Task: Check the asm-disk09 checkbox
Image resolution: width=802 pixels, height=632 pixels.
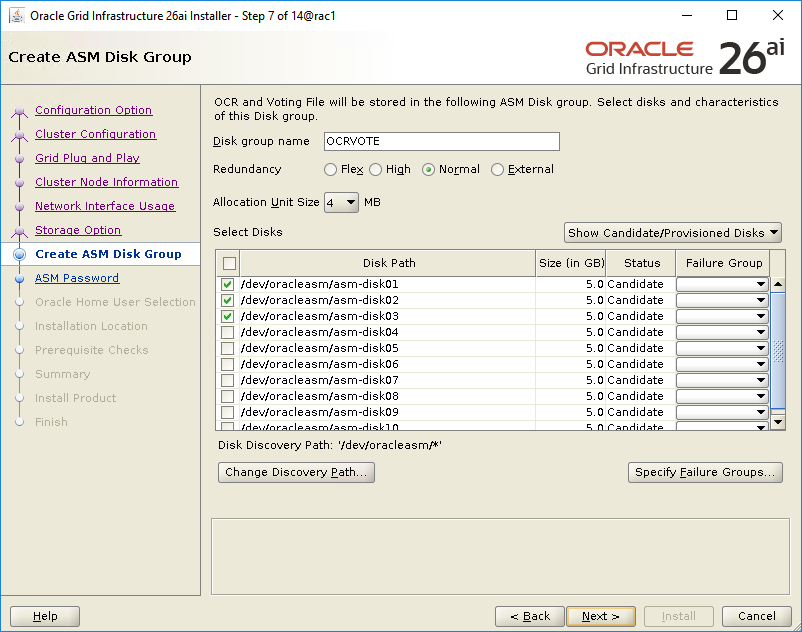Action: (x=228, y=412)
